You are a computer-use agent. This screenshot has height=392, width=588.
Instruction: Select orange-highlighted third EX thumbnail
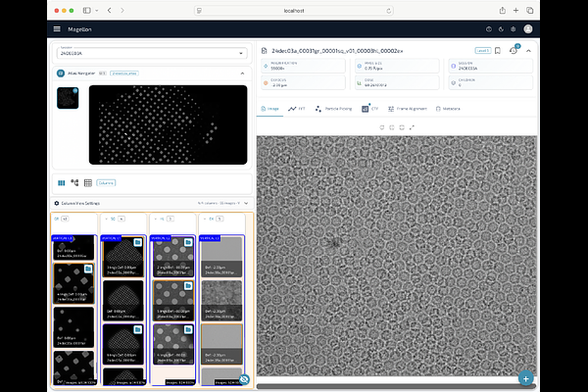point(221,344)
